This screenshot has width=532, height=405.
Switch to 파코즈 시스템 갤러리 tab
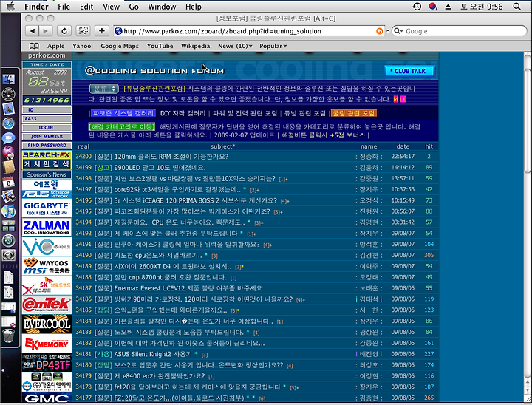(x=123, y=113)
